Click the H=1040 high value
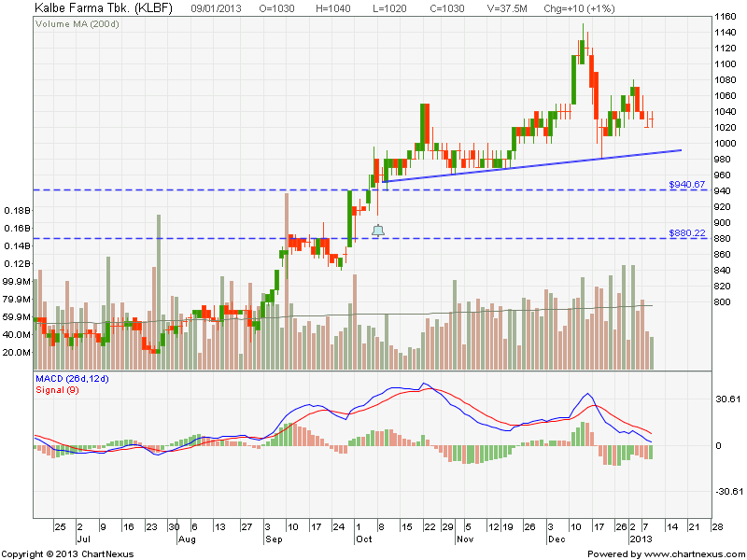 tap(333, 8)
